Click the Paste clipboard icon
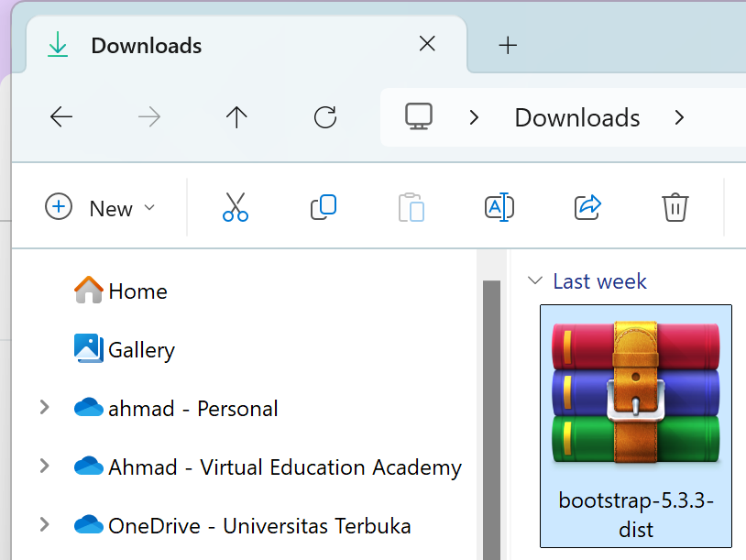Screen dimensions: 746x560 pos(411,207)
